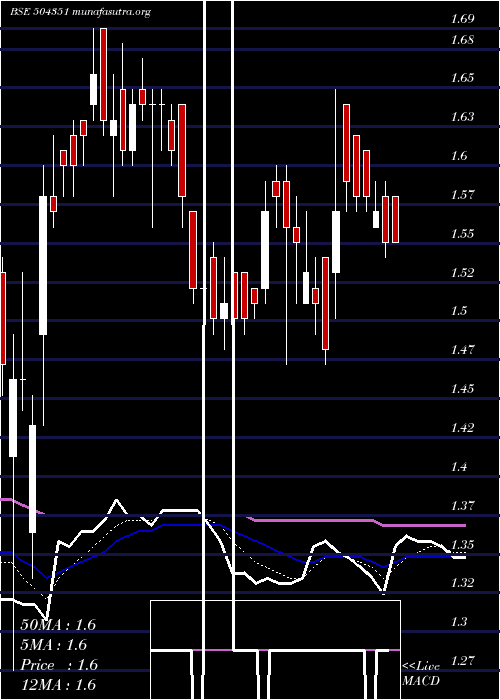Click the 1.45 price axis label
500x700 pixels.
[x=462, y=389]
